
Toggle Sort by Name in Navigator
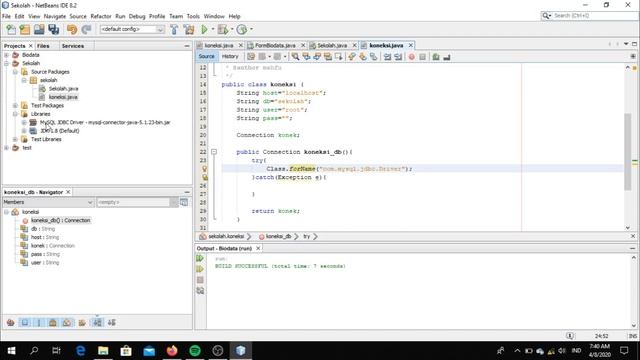click(x=98, y=323)
